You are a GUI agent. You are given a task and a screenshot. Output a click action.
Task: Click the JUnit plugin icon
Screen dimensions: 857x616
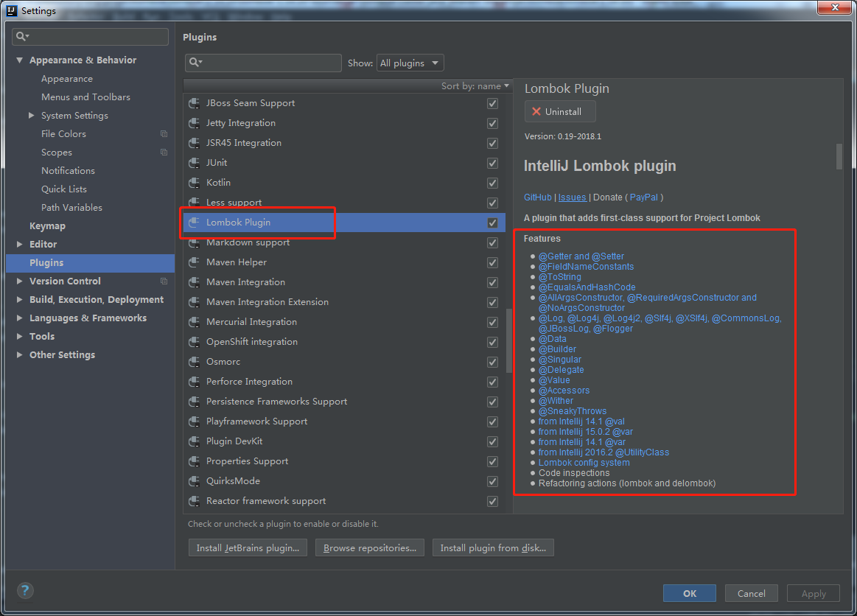[x=194, y=163]
